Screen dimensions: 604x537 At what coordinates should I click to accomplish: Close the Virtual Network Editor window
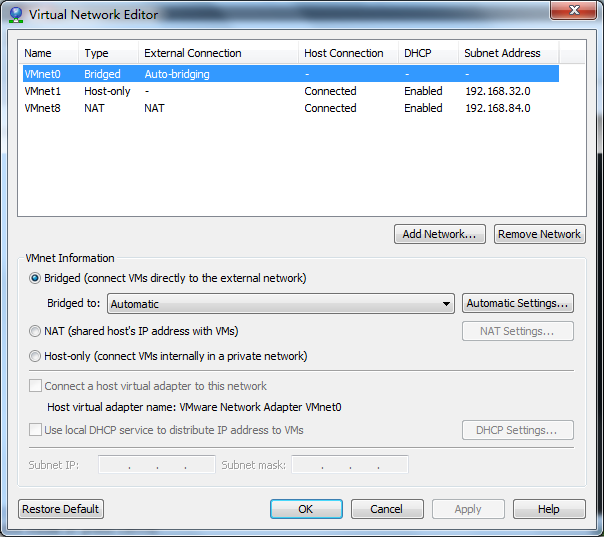(x=573, y=10)
